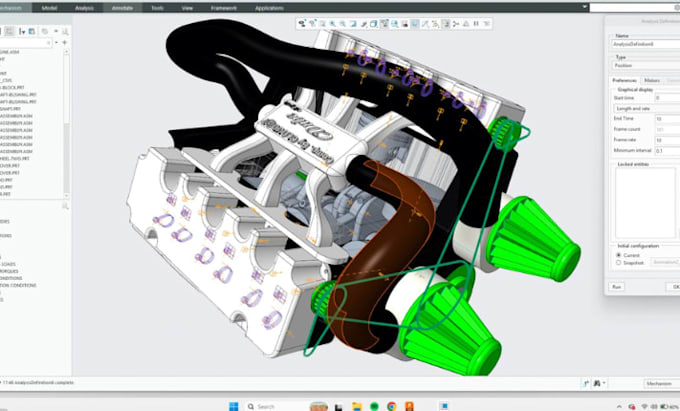Open the Annotate ribbon tab
Screen dimensions: 680x411
pos(122,8)
